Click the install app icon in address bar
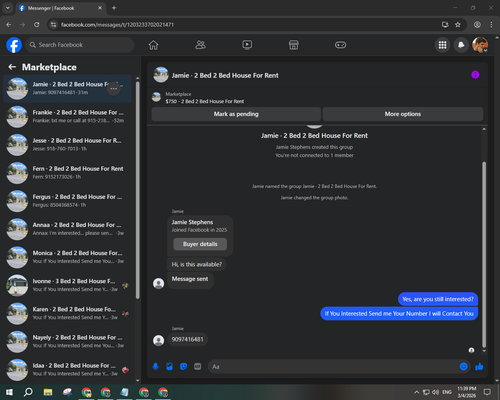 coord(445,25)
